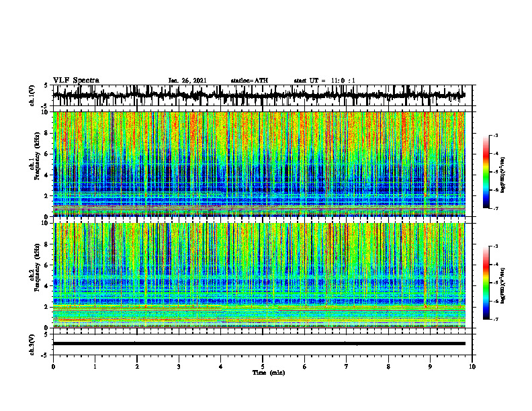Click the log(PSD) label beside ch.2 color bar

coord(503,285)
